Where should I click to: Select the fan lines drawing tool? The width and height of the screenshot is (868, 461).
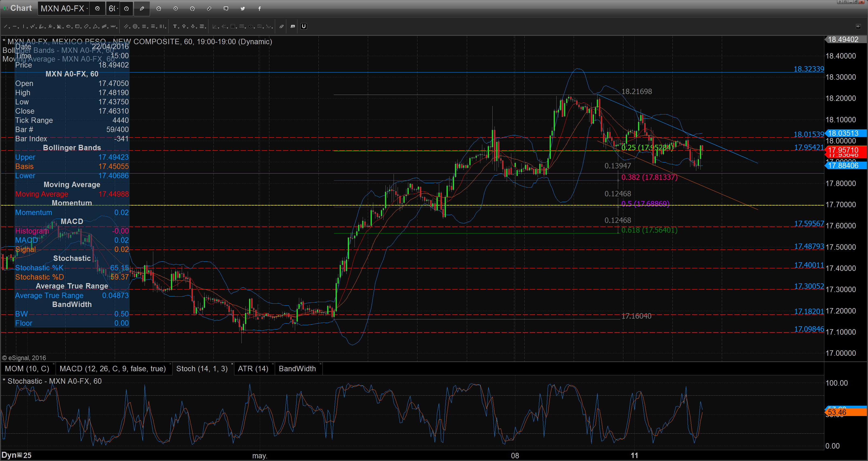click(x=41, y=26)
